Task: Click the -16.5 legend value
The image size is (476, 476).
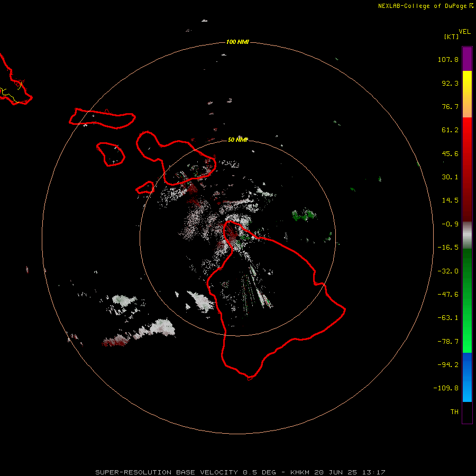Action: 448,248
